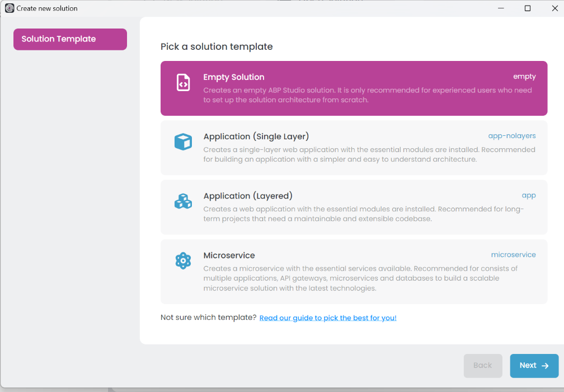564x392 pixels.
Task: Click the ABP Studio logo in title bar
Action: pos(9,8)
